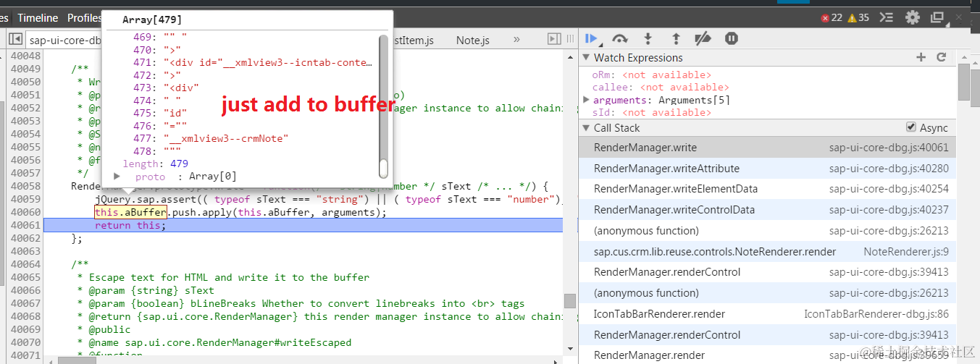
Task: Add a new watch expression
Action: point(921,57)
